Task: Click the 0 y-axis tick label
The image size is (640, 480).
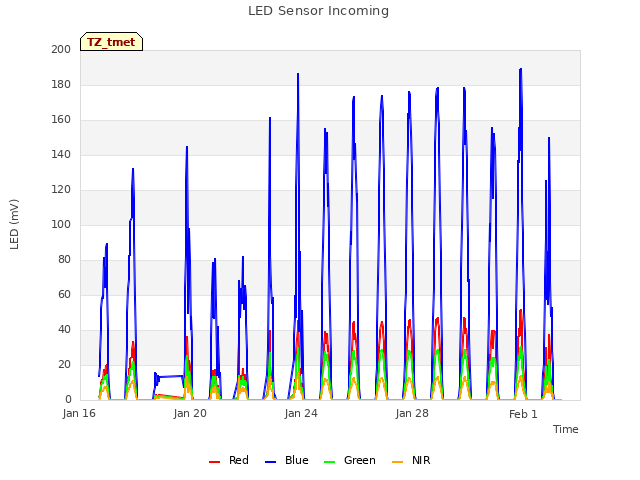Action: pos(68,400)
